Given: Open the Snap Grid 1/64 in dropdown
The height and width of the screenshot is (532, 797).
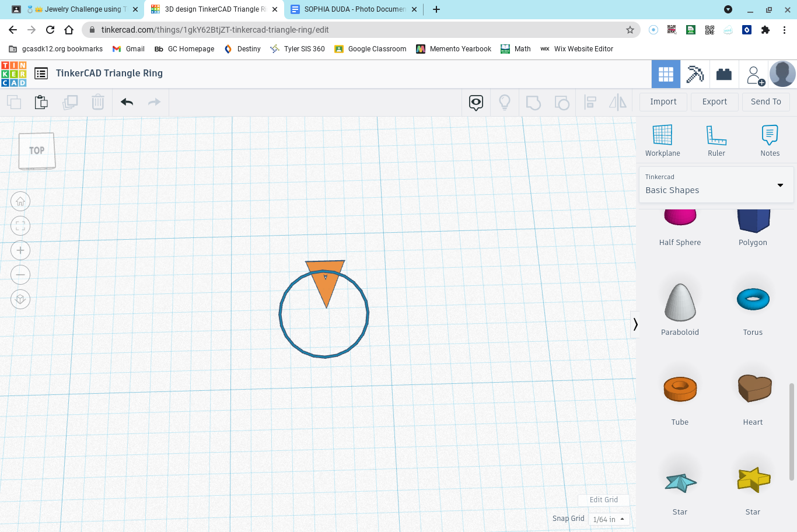Looking at the screenshot, I should [608, 519].
